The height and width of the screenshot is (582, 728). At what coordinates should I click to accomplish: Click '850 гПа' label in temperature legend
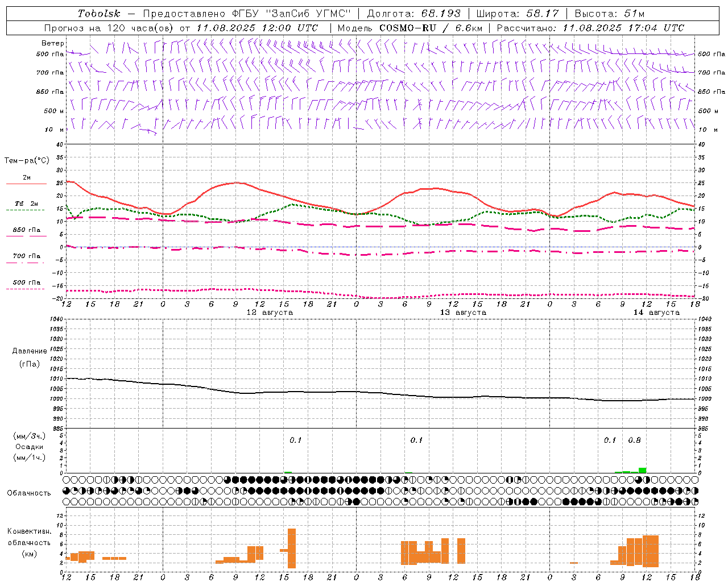[x=27, y=230]
